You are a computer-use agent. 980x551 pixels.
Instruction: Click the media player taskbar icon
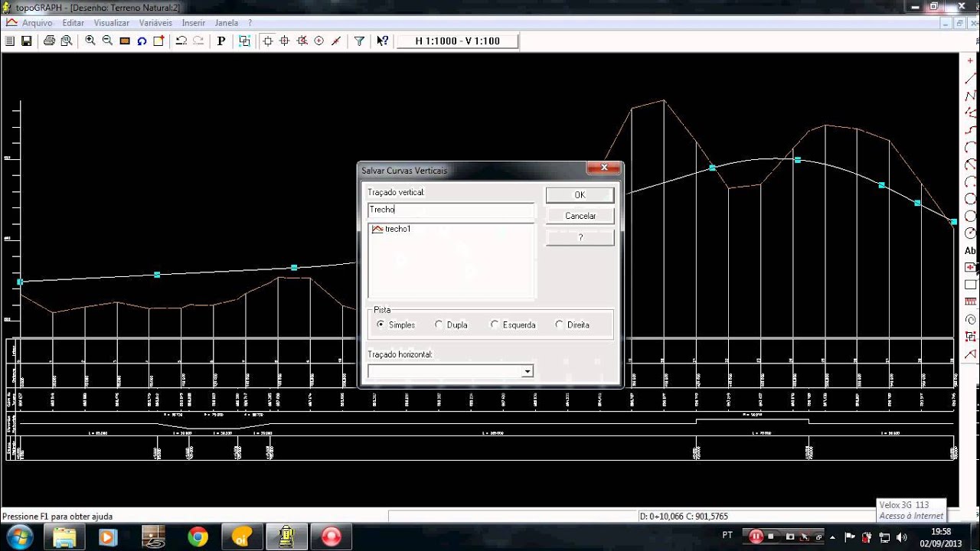coord(106,536)
